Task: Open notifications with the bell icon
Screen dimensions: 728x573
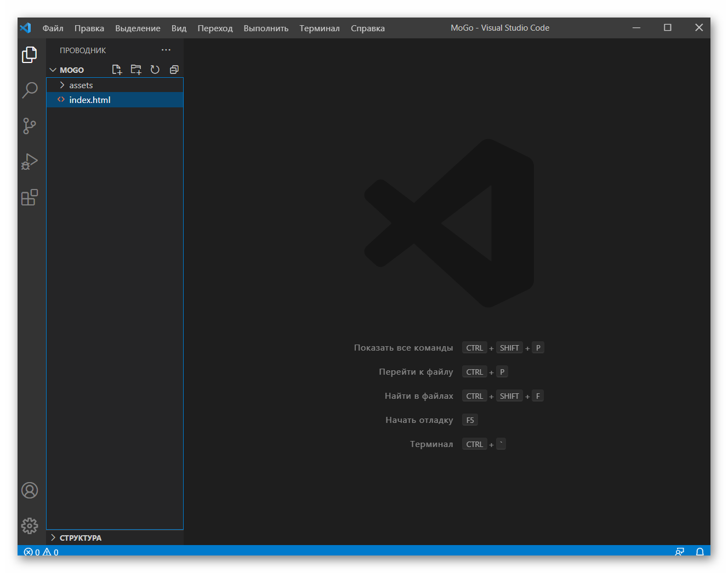Action: (x=700, y=552)
